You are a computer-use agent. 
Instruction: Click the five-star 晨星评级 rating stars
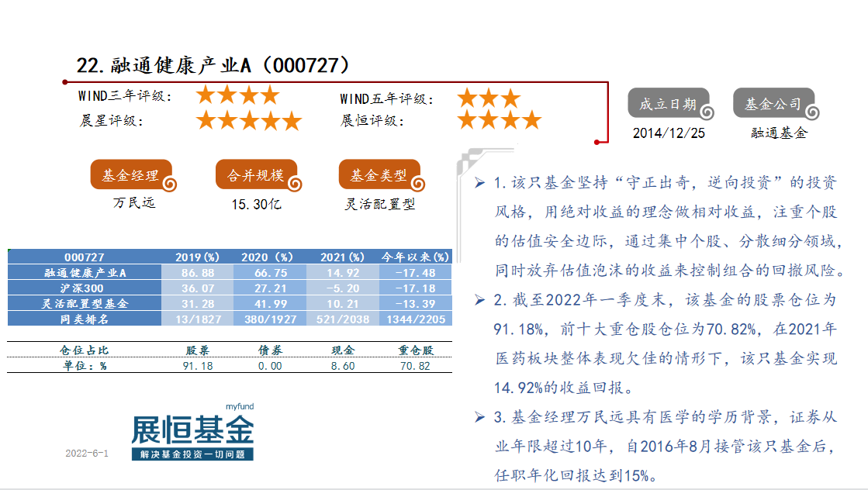[249, 121]
